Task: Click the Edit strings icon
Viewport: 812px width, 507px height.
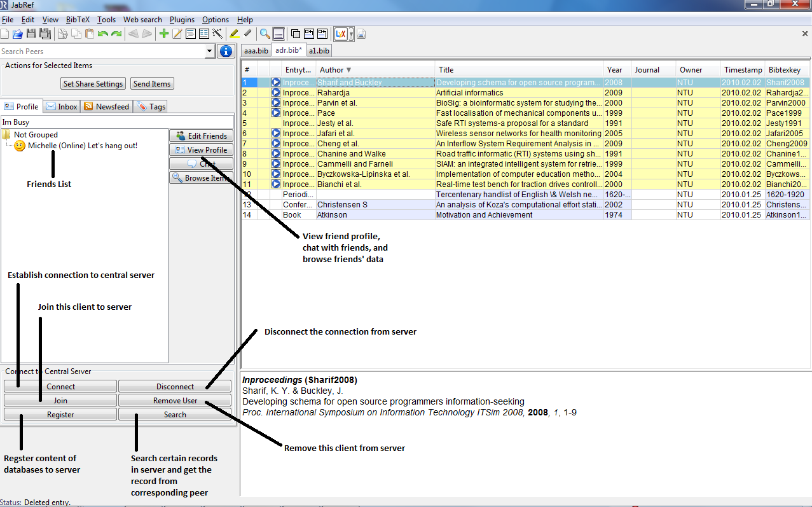Action: (x=203, y=34)
